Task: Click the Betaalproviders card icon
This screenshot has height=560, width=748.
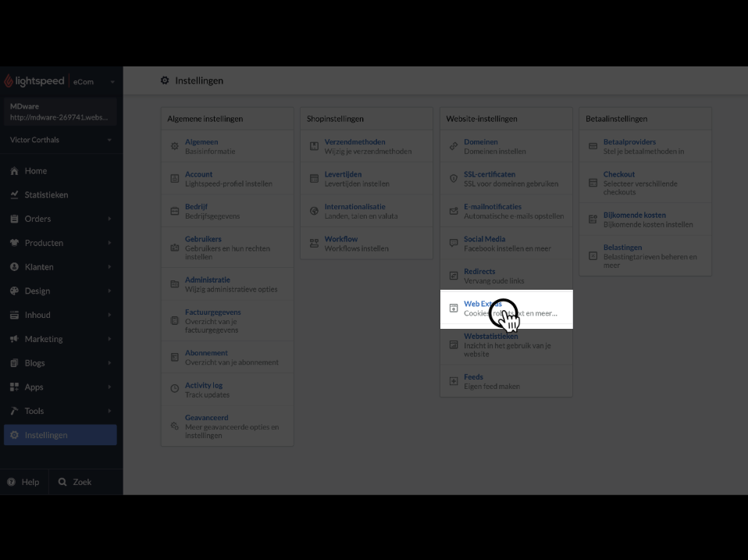Action: click(x=593, y=146)
